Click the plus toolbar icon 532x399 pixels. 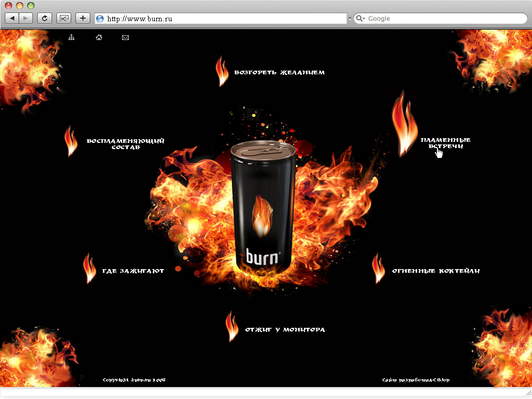[82, 18]
